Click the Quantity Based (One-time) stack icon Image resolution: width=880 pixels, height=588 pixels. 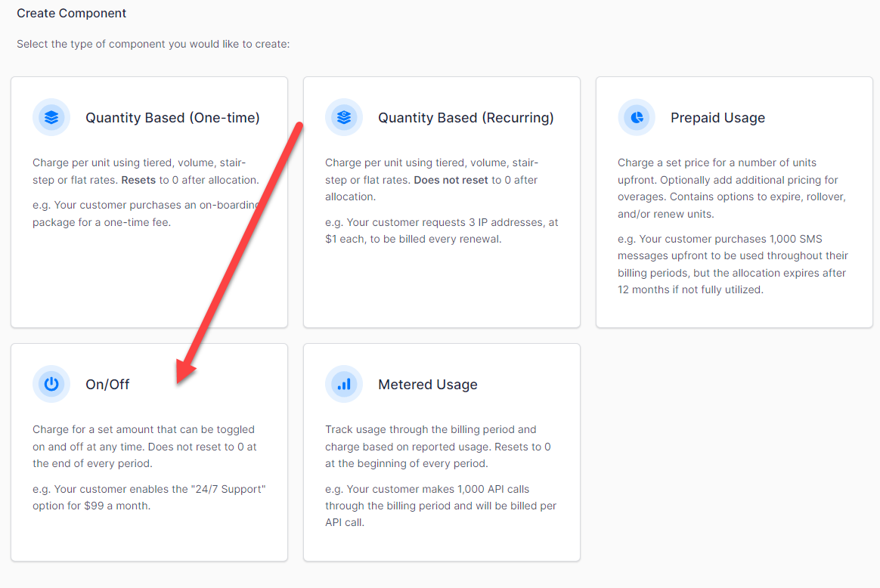click(51, 118)
